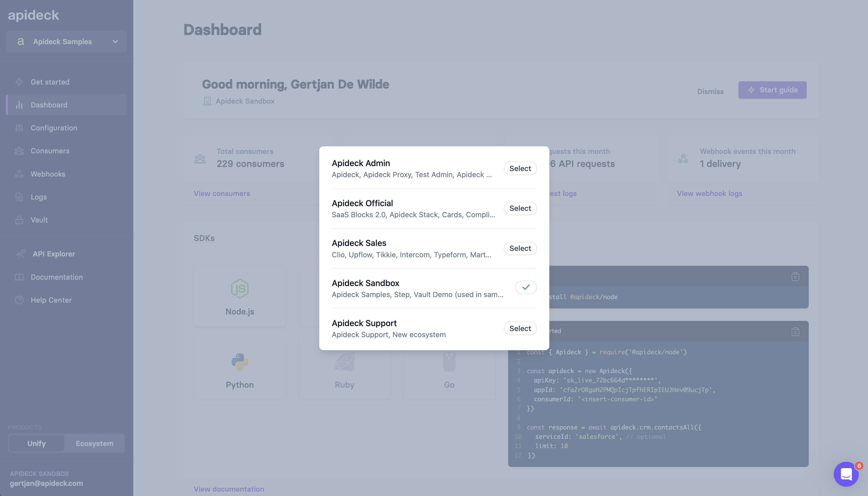Click the 'Clio, Upflow, Tikkie' app list
868x496 pixels.
coord(412,254)
